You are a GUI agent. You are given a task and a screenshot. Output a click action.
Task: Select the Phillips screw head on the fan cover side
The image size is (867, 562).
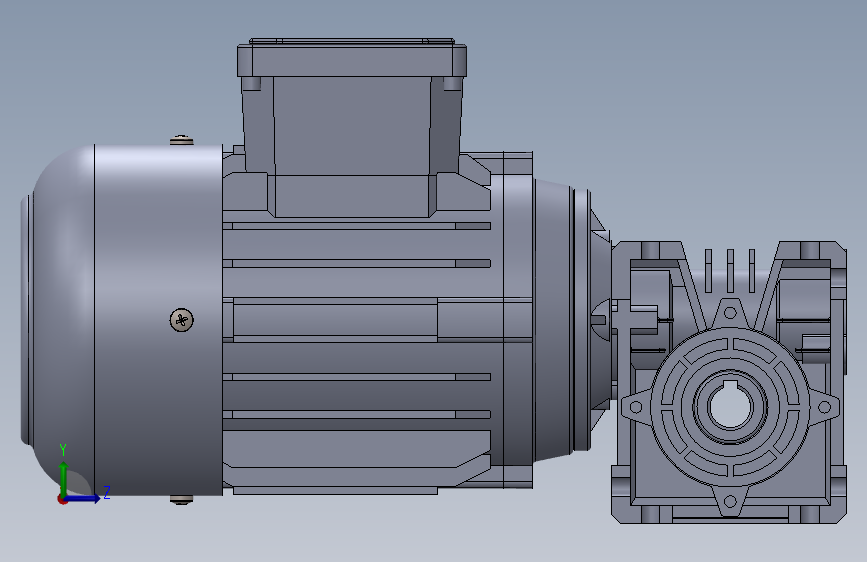coord(181,320)
